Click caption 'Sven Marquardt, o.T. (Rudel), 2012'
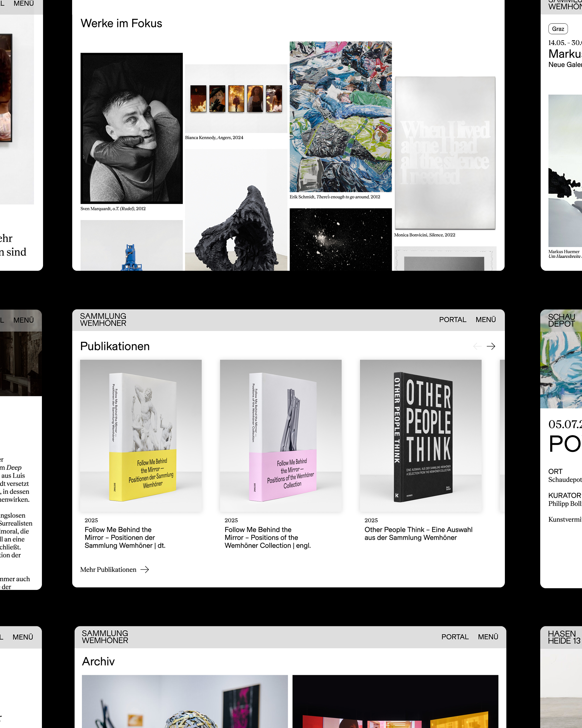Image resolution: width=582 pixels, height=728 pixels. point(113,209)
